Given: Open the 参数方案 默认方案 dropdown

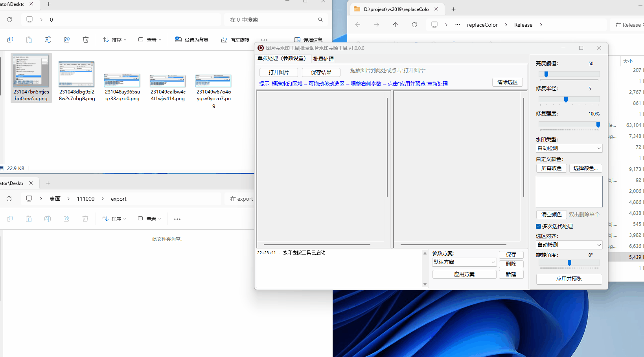Looking at the screenshot, I should point(464,262).
